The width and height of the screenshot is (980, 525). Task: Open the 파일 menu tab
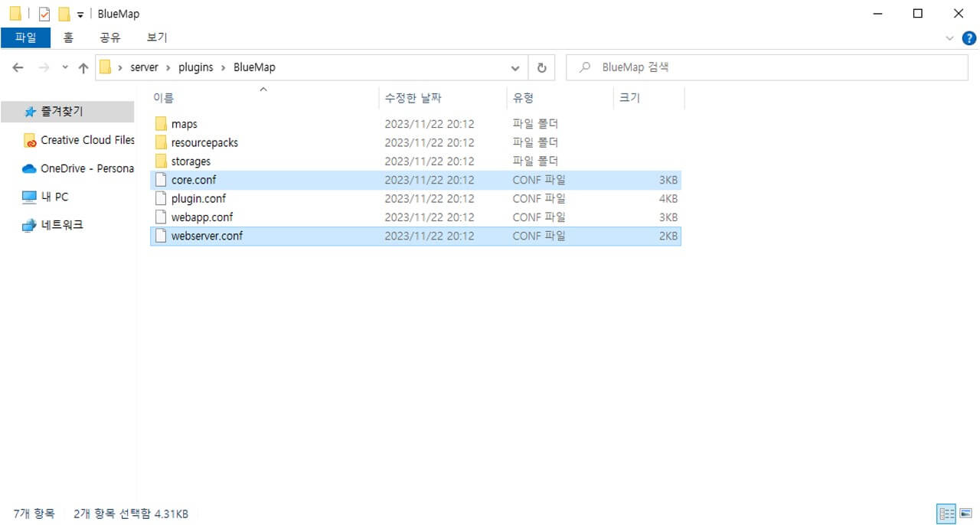(26, 37)
